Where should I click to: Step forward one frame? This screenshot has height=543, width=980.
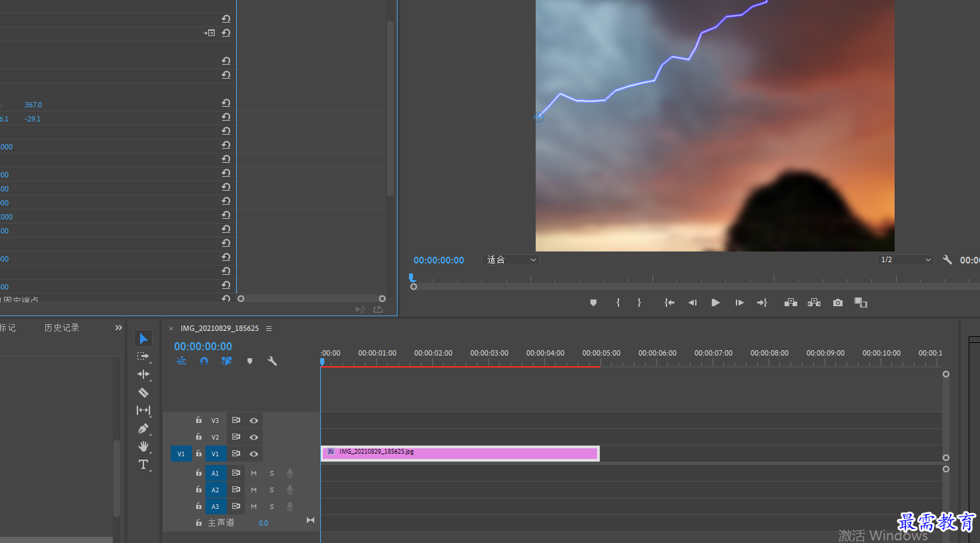pyautogui.click(x=739, y=303)
